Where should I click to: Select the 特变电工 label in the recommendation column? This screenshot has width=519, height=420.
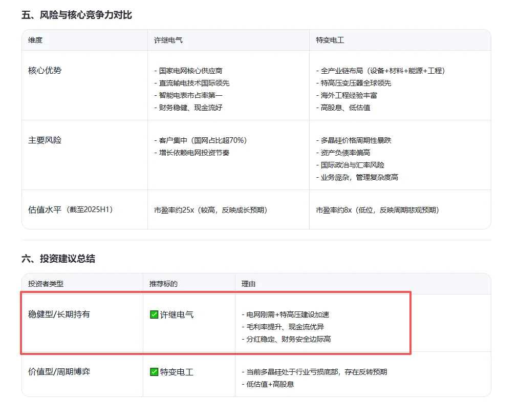point(176,372)
